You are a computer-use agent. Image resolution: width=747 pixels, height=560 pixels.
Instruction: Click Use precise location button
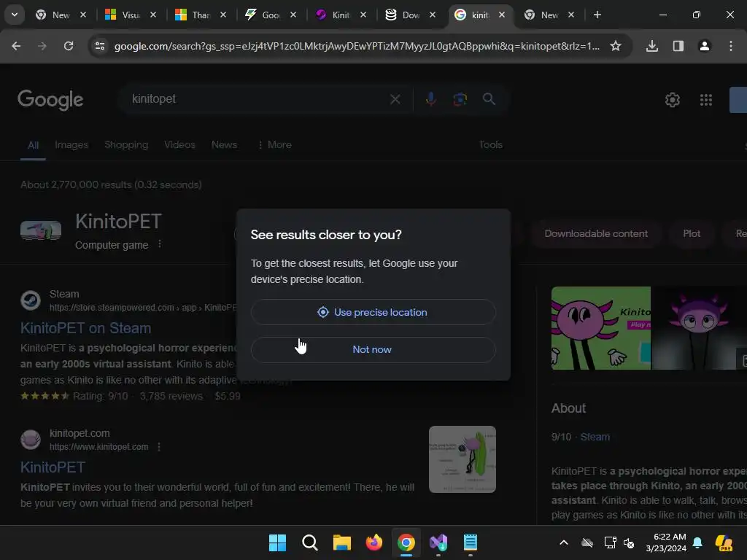(x=373, y=312)
